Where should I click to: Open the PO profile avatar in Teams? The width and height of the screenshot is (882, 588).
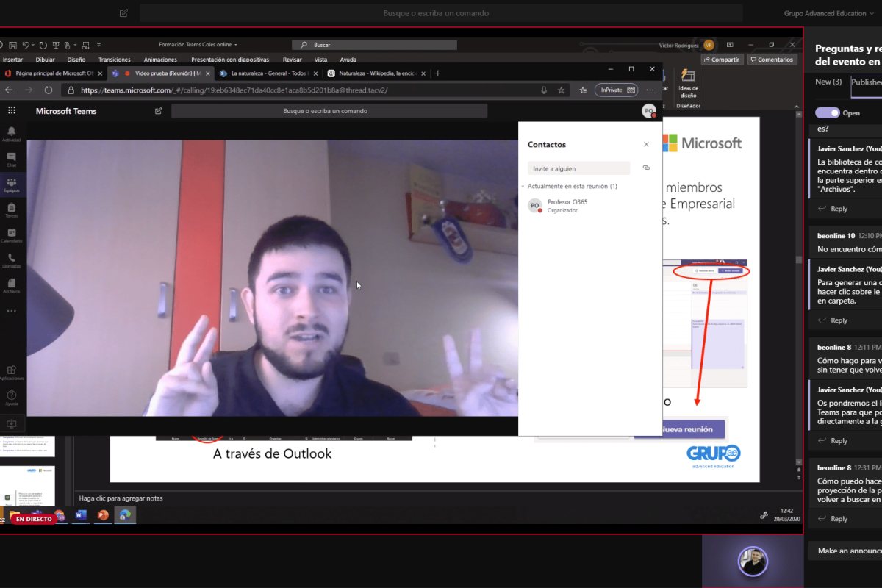tap(648, 111)
